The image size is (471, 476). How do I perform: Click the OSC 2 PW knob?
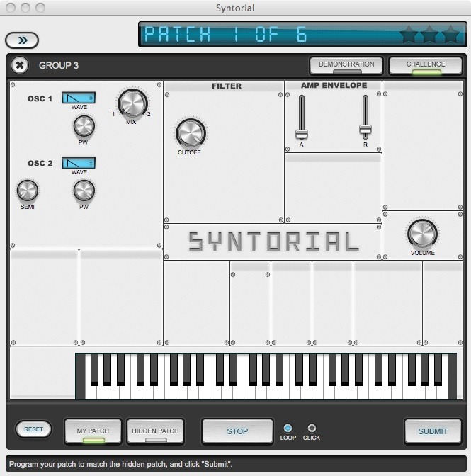84,191
